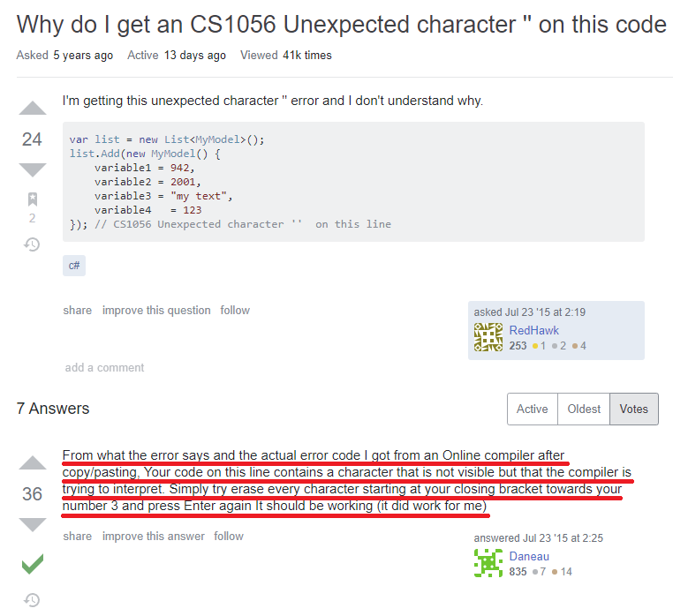Click the green accepted-answer checkmark

pyautogui.click(x=33, y=564)
